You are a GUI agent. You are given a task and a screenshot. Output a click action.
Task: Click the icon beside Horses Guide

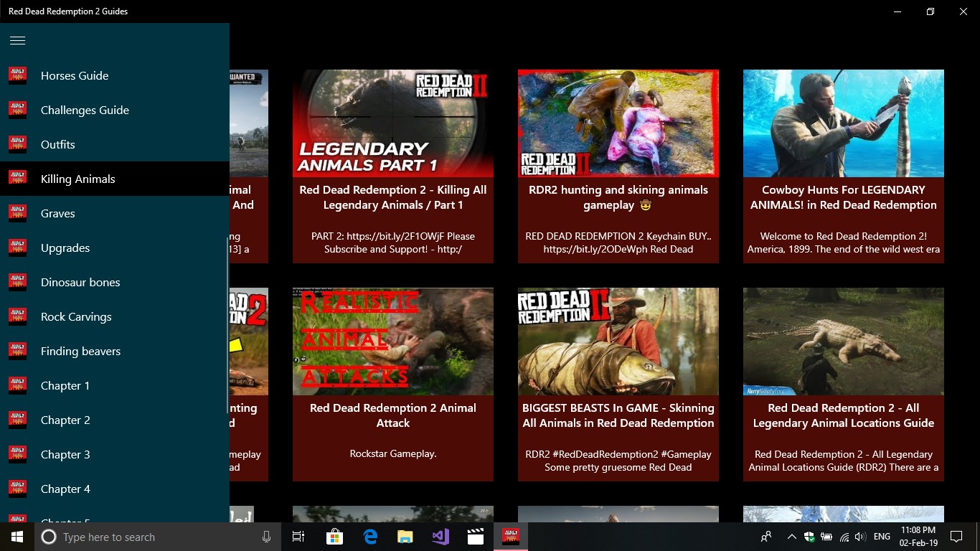(x=18, y=75)
